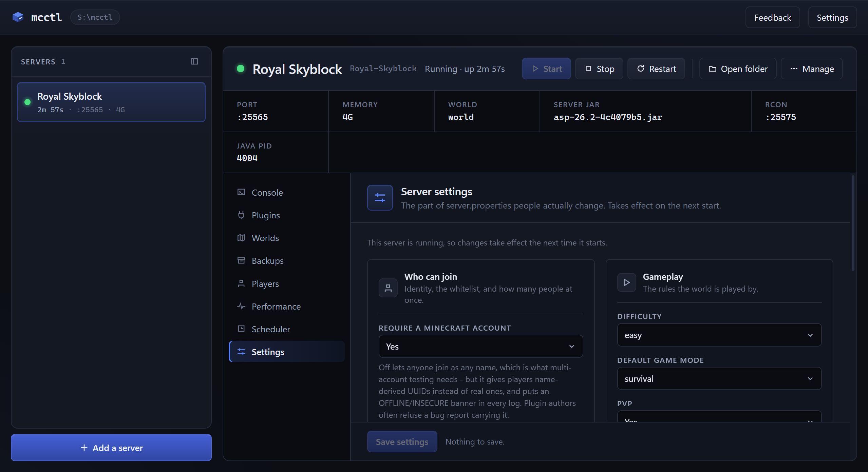Viewport: 868px width, 472px height.
Task: Click the S:\mcctl path badge
Action: pos(95,17)
